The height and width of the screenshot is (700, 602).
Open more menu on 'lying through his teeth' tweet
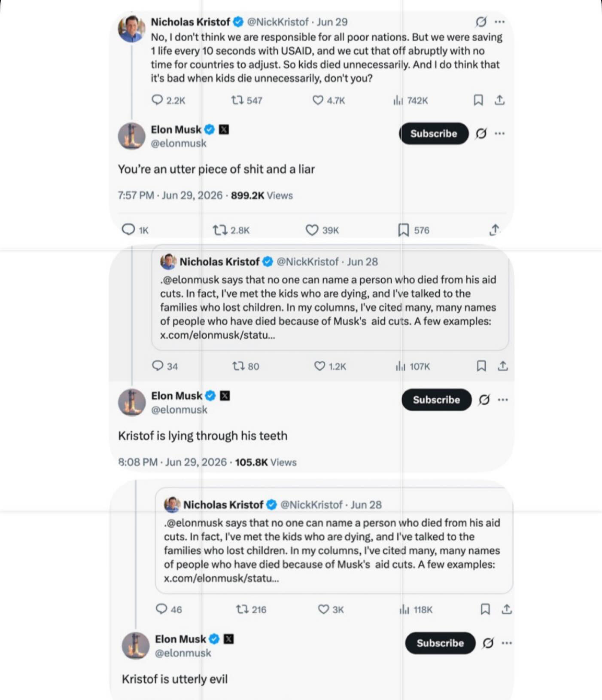pyautogui.click(x=503, y=400)
